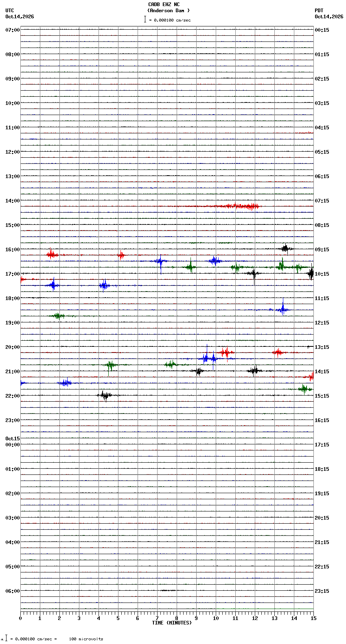This screenshot has width=346, height=644.
Task: Click the red event near minute 1.5 after 16:00
Action: coord(52,255)
